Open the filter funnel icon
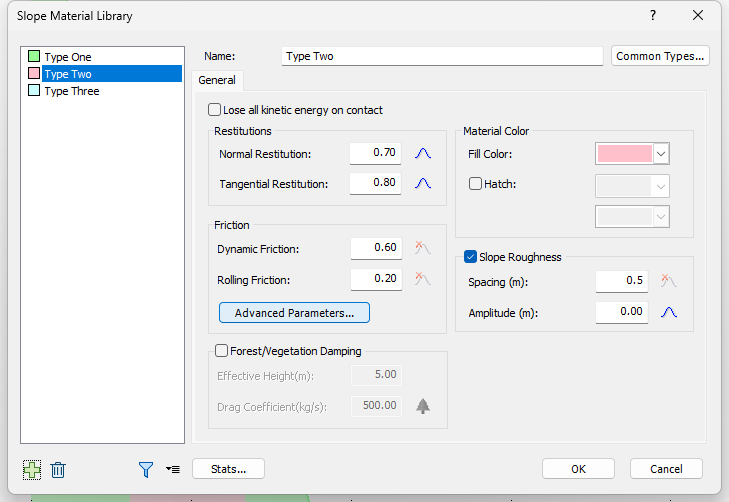 click(146, 469)
